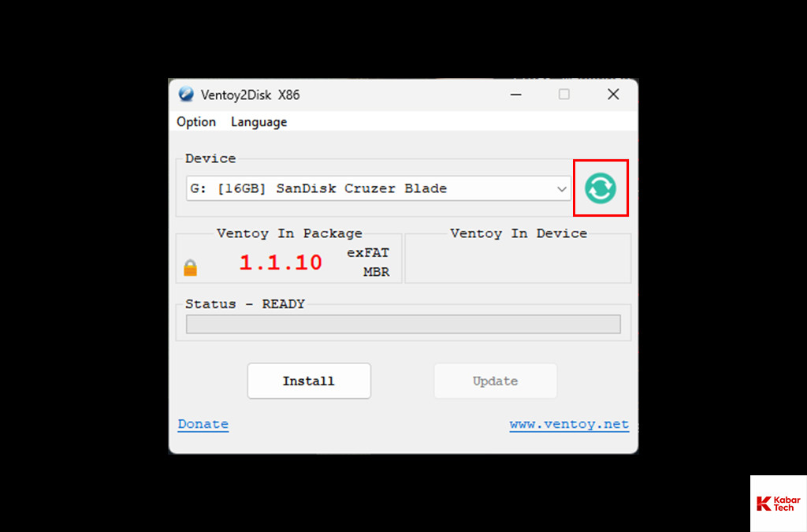807x532 pixels.
Task: Click the exFAT filesystem label
Action: point(368,253)
